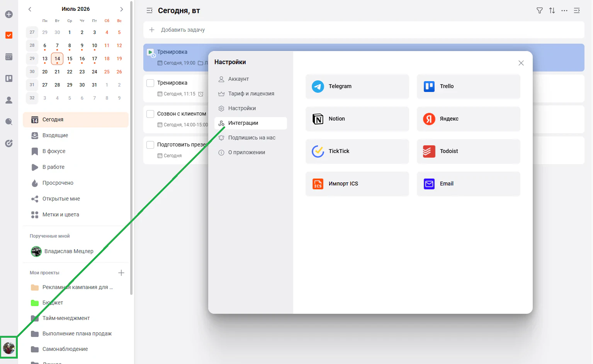Image resolution: width=593 pixels, height=364 pixels.
Task: Open the Рекламная кампания project
Action: [x=76, y=287]
